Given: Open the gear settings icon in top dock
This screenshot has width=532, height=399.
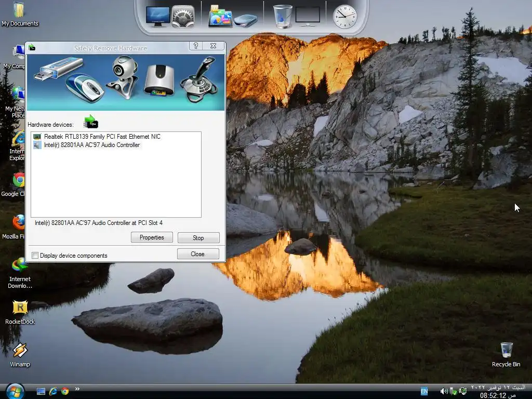Looking at the screenshot, I should [183, 16].
